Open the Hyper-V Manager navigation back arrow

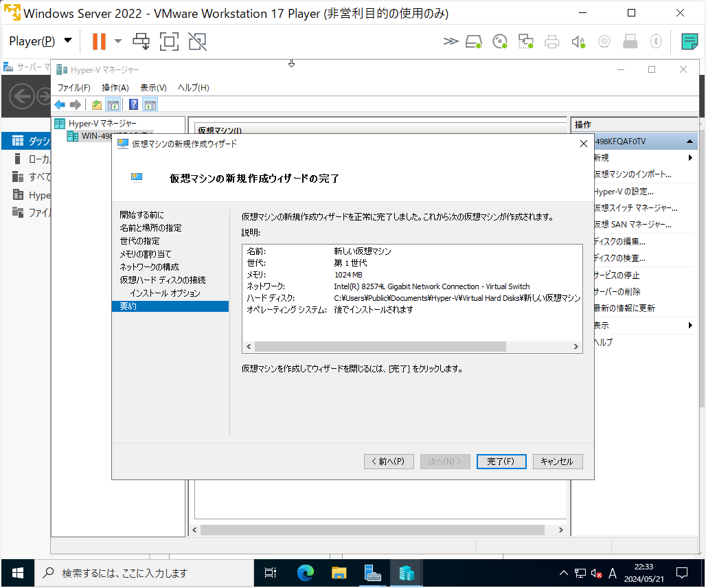pyautogui.click(x=60, y=104)
